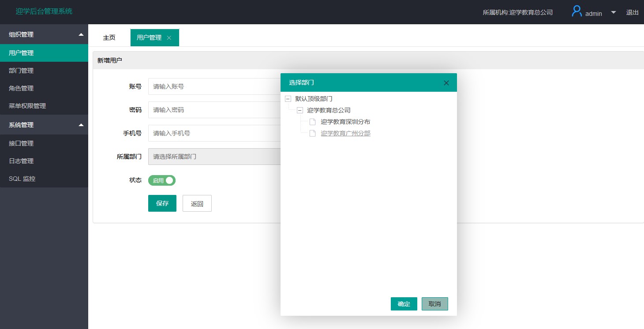Collapse the 组织管理 sidebar group

click(81, 34)
